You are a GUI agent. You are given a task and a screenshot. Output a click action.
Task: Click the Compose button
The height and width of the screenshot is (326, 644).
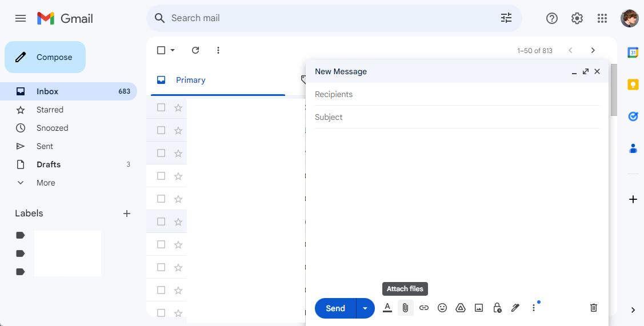(45, 57)
